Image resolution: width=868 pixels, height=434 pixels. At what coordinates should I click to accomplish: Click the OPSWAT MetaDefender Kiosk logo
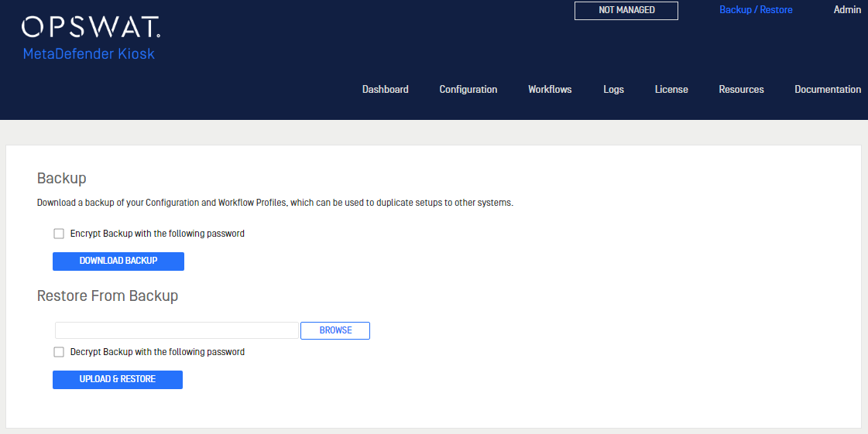pos(91,38)
